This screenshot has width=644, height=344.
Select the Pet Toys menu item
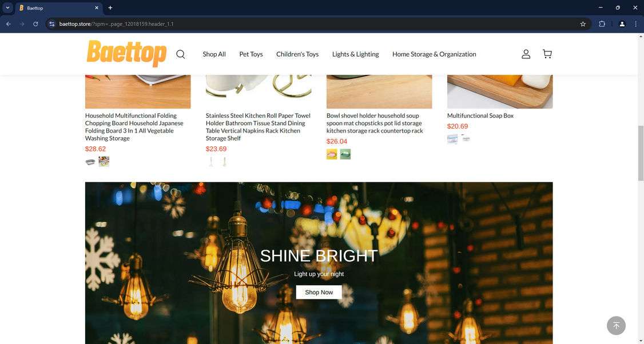(x=251, y=54)
